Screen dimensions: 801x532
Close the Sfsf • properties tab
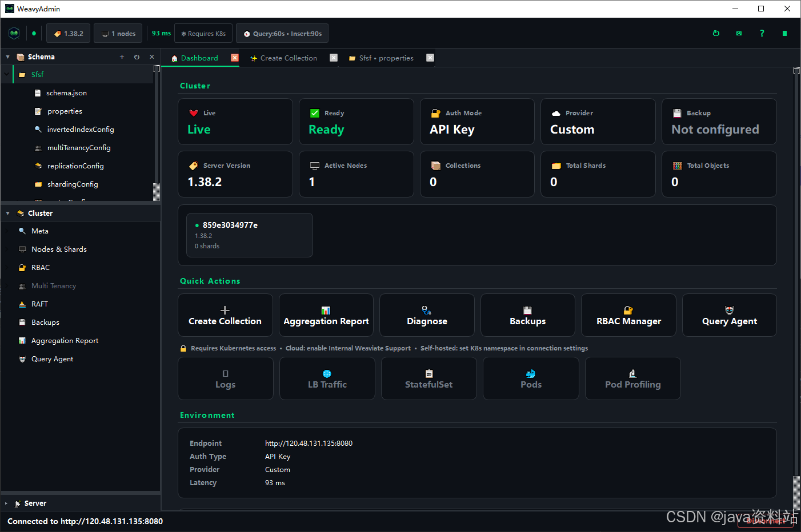[430, 58]
